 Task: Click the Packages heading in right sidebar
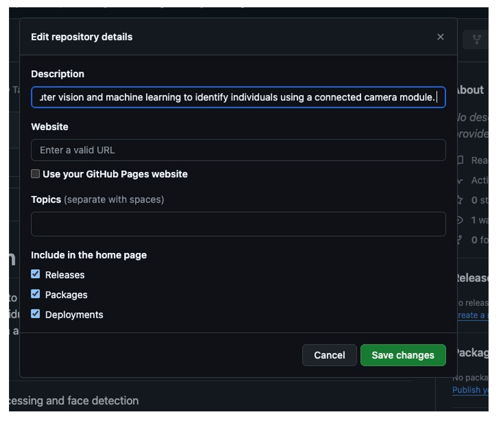tap(472, 353)
